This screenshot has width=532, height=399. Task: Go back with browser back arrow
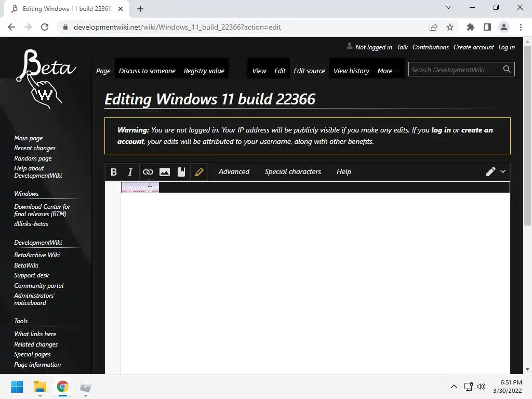(11, 27)
